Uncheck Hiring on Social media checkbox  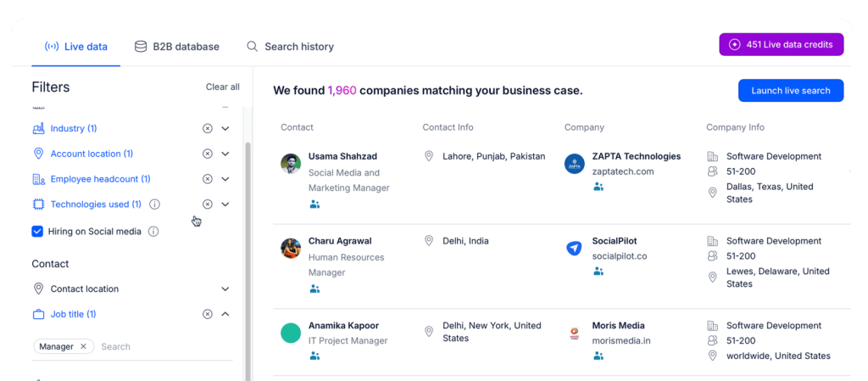[37, 231]
